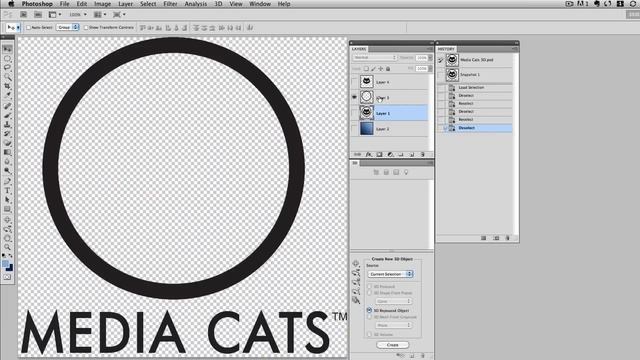Click the Layers panel delete trash icon

click(x=422, y=155)
